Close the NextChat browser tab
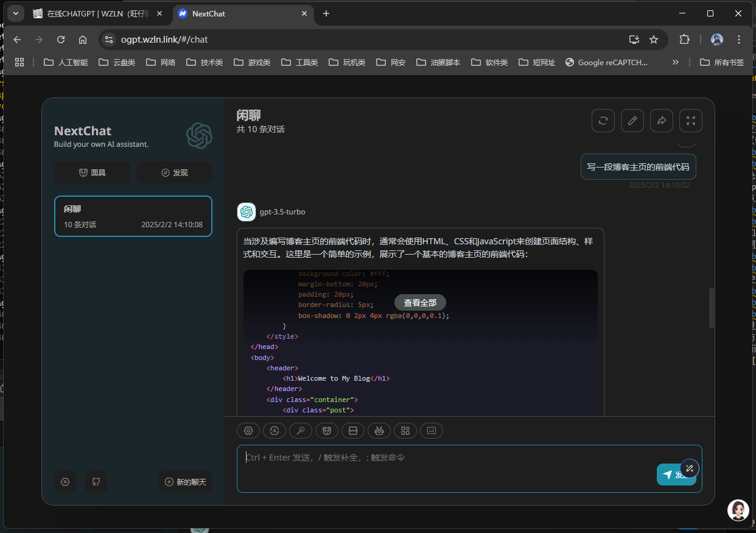Viewport: 756px width, 533px height. coord(304,13)
